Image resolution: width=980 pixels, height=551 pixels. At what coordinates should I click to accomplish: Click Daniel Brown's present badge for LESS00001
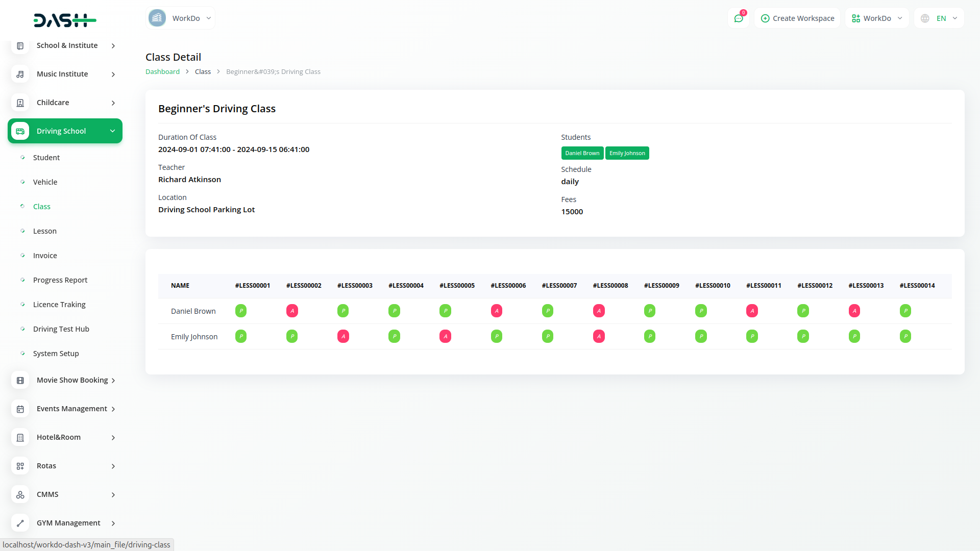point(241,311)
